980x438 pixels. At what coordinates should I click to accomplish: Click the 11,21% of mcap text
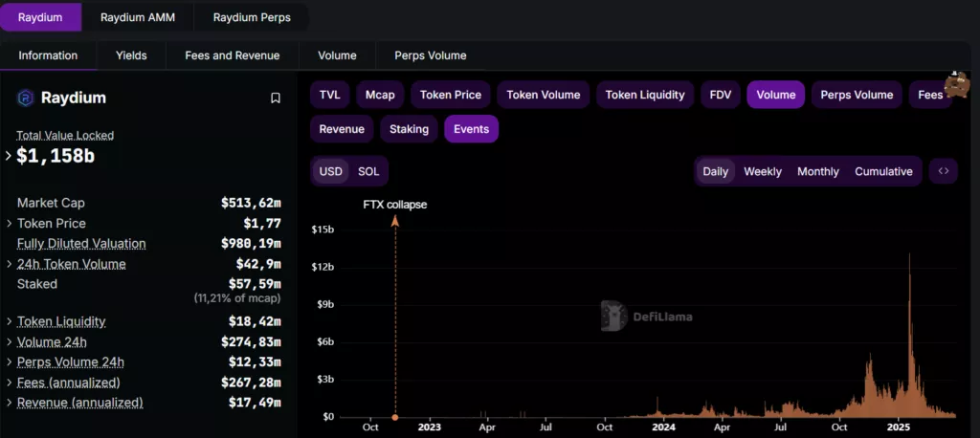(237, 298)
